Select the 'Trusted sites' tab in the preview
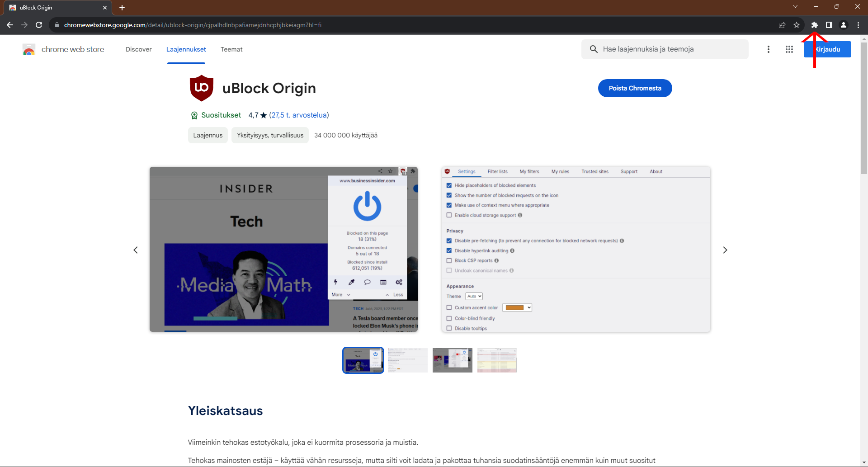Screen dimensions: 868x467 (x=595, y=172)
